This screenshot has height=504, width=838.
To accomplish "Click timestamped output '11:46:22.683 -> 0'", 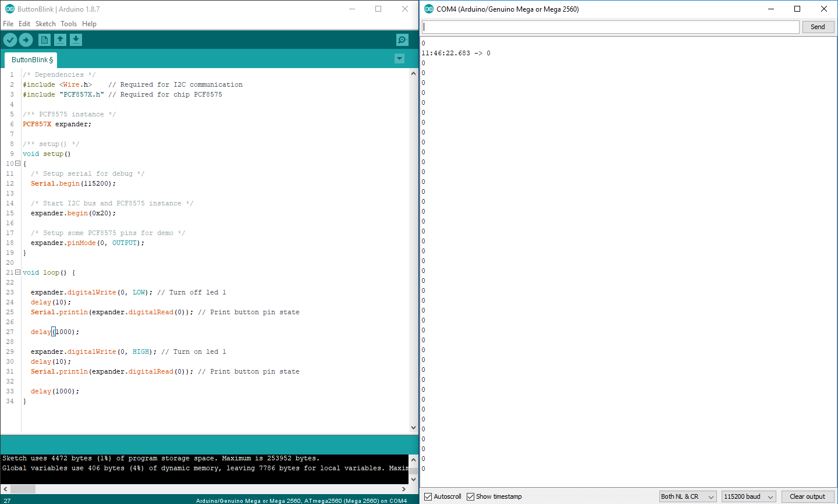I will 456,53.
